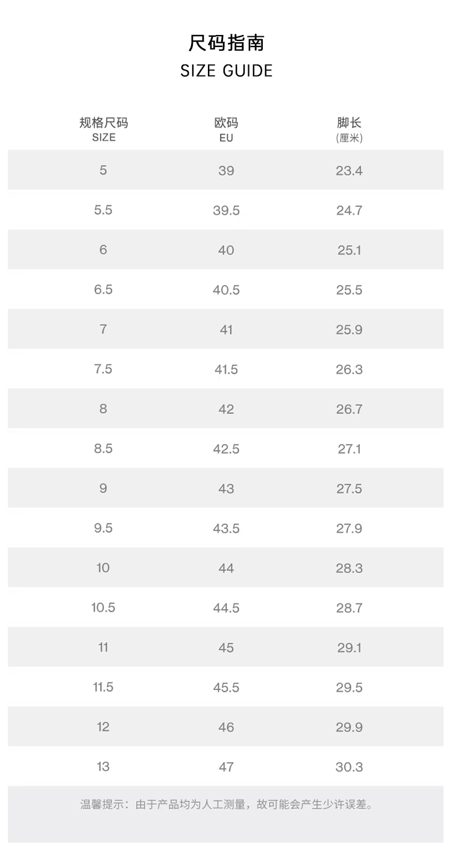Image resolution: width=452 pixels, height=868 pixels.
Task: Click the 脚长 (厘米) column header
Action: point(349,129)
